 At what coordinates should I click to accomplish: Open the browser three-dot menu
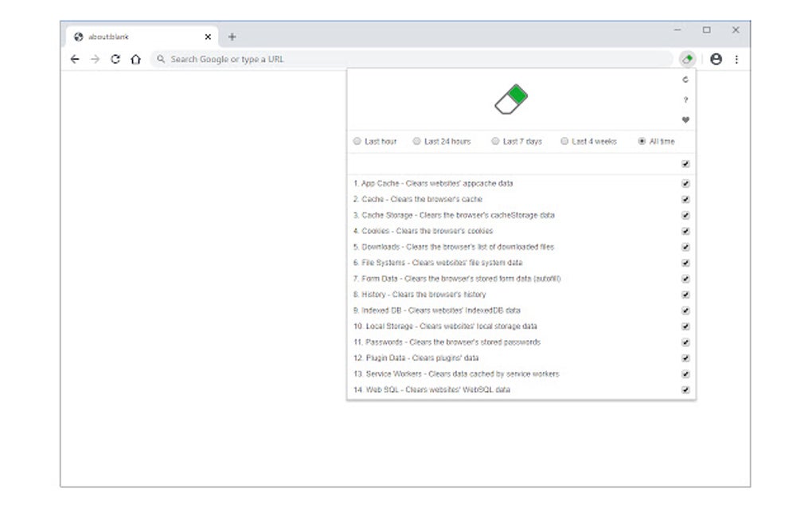pos(736,59)
